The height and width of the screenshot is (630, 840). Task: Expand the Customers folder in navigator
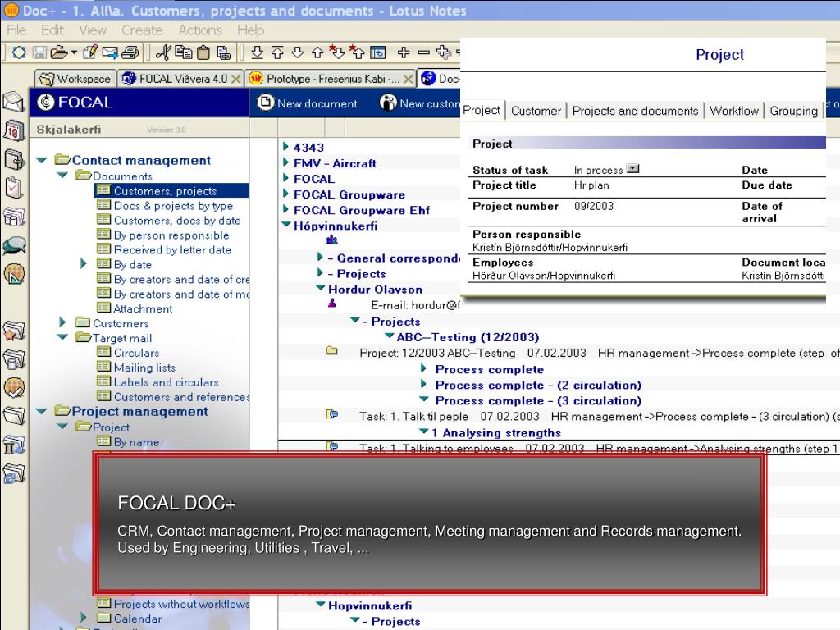[x=62, y=322]
